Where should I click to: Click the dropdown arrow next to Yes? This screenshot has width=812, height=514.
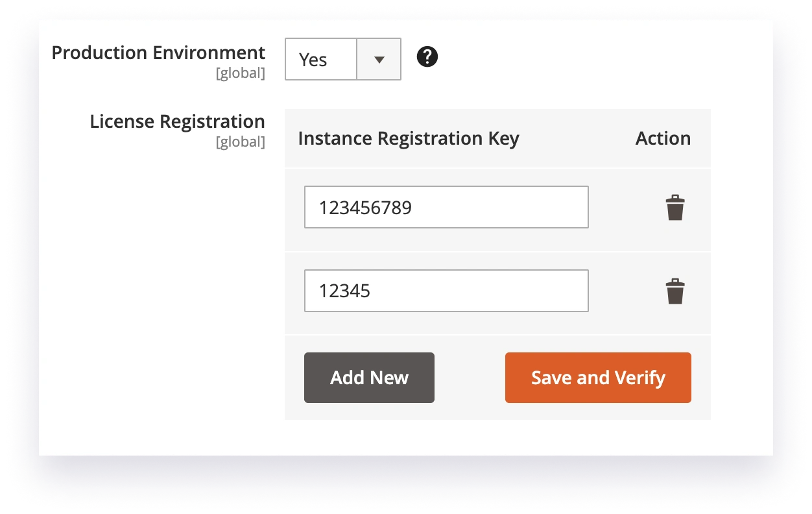pos(378,59)
